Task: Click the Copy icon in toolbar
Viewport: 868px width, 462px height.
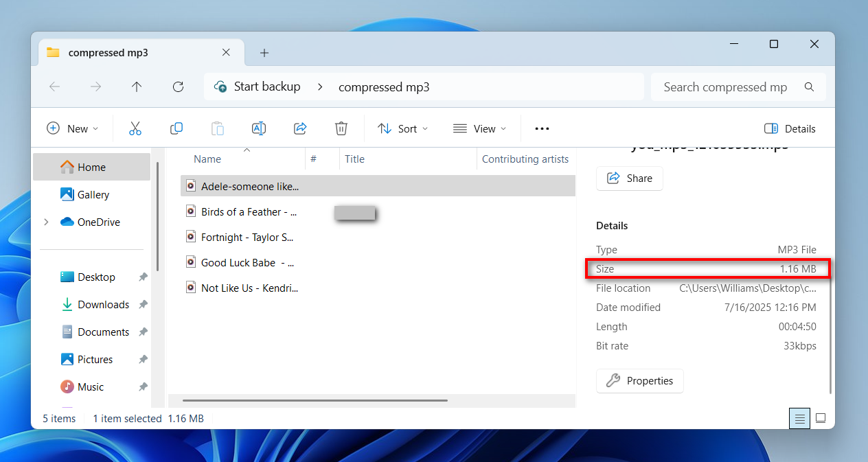Action: pyautogui.click(x=176, y=128)
